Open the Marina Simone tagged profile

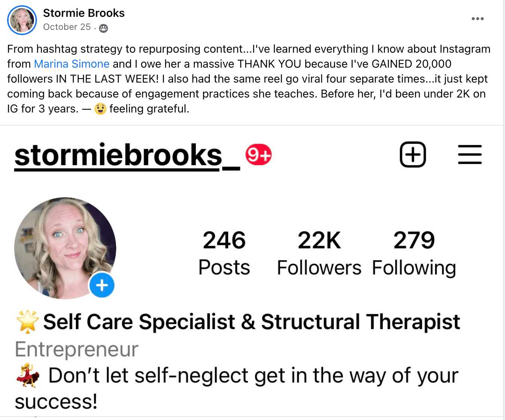pos(72,64)
